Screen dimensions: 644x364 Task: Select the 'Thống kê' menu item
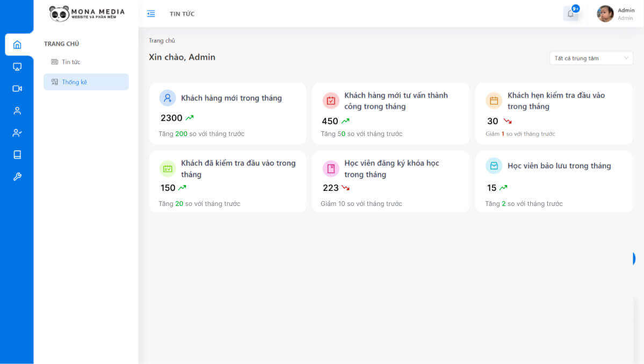[86, 82]
